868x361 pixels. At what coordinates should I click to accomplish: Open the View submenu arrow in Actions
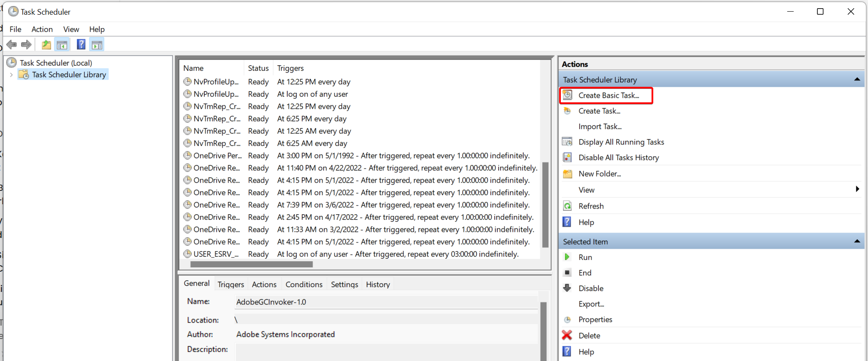click(x=857, y=189)
